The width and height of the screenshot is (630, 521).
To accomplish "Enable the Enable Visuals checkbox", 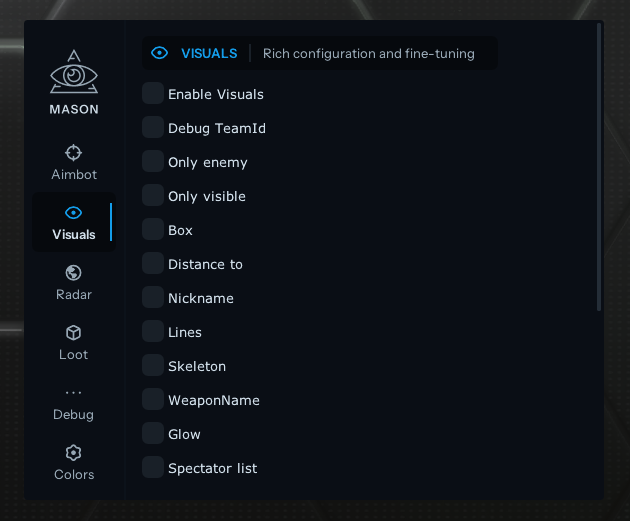I will (x=152, y=94).
